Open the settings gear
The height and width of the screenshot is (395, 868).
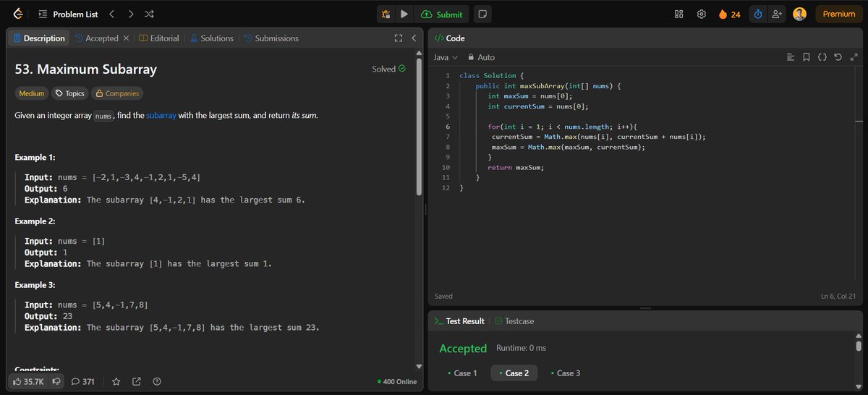(701, 14)
